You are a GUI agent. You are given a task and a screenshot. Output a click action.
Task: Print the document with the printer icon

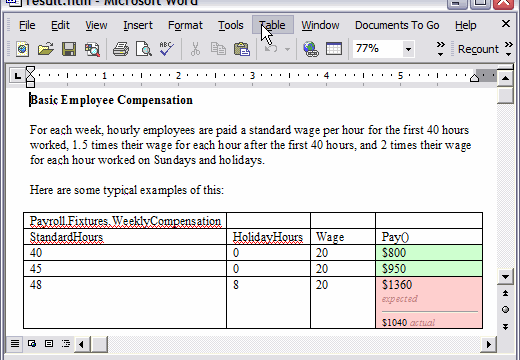pos(121,49)
